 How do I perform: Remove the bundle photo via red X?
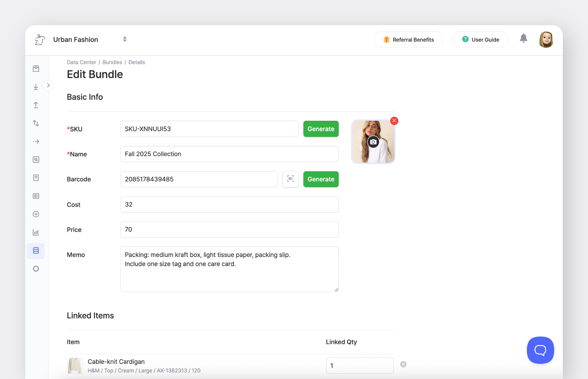coord(394,121)
